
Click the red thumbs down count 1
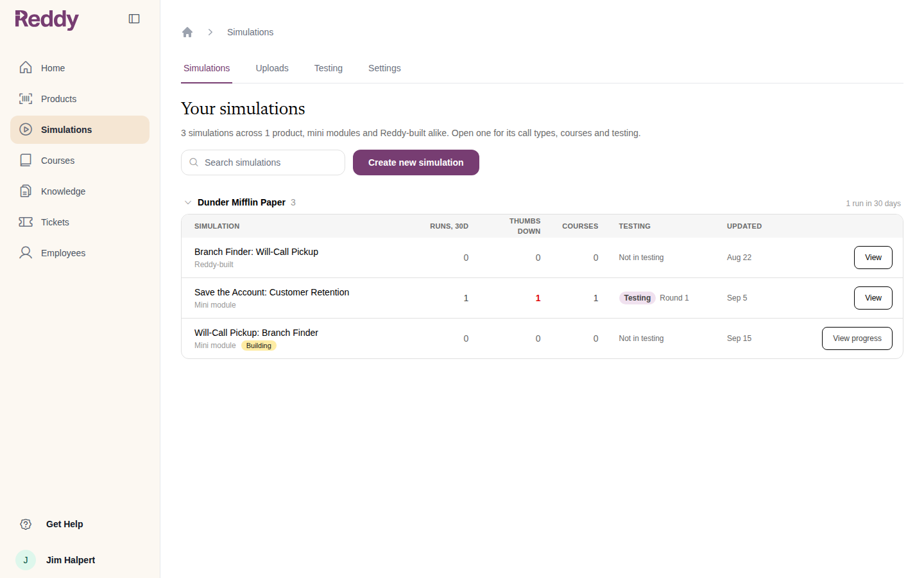(538, 298)
